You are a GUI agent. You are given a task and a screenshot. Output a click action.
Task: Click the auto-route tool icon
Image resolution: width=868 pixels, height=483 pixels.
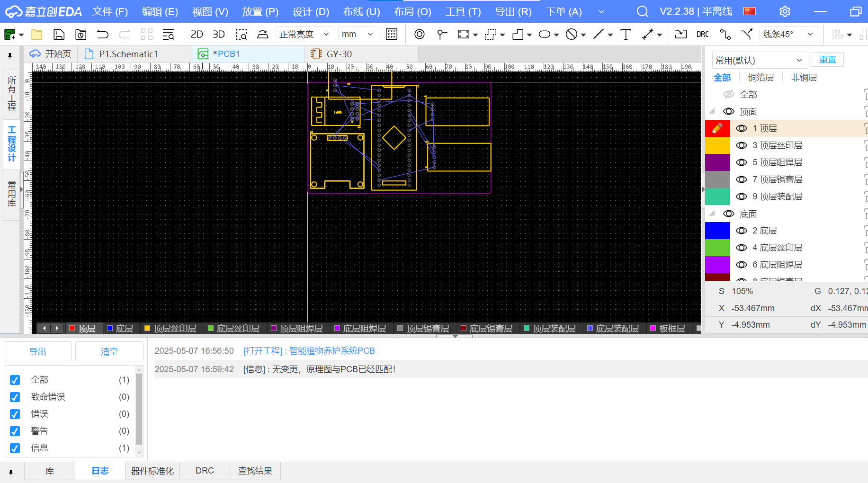(x=725, y=34)
